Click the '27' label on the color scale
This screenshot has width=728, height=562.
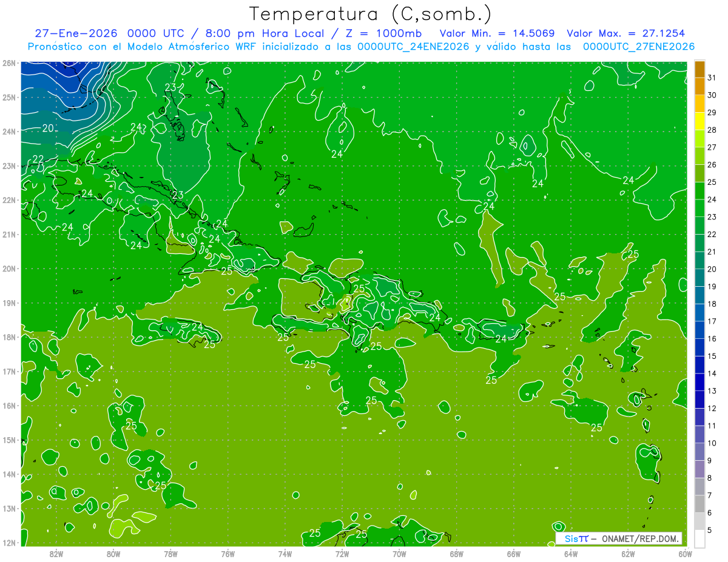coord(712,147)
